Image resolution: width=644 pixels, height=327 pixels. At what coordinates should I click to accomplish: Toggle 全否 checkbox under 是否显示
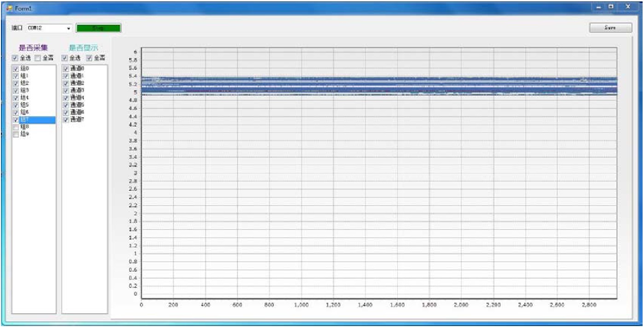click(x=89, y=58)
